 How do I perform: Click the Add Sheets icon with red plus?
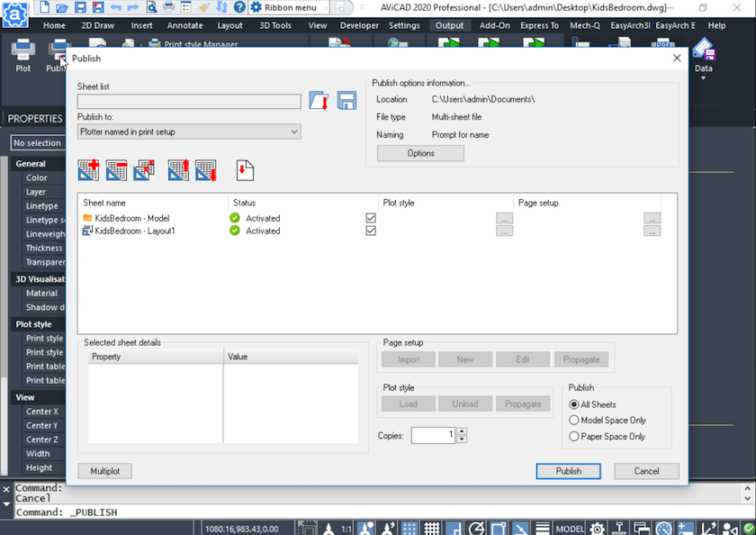point(88,169)
